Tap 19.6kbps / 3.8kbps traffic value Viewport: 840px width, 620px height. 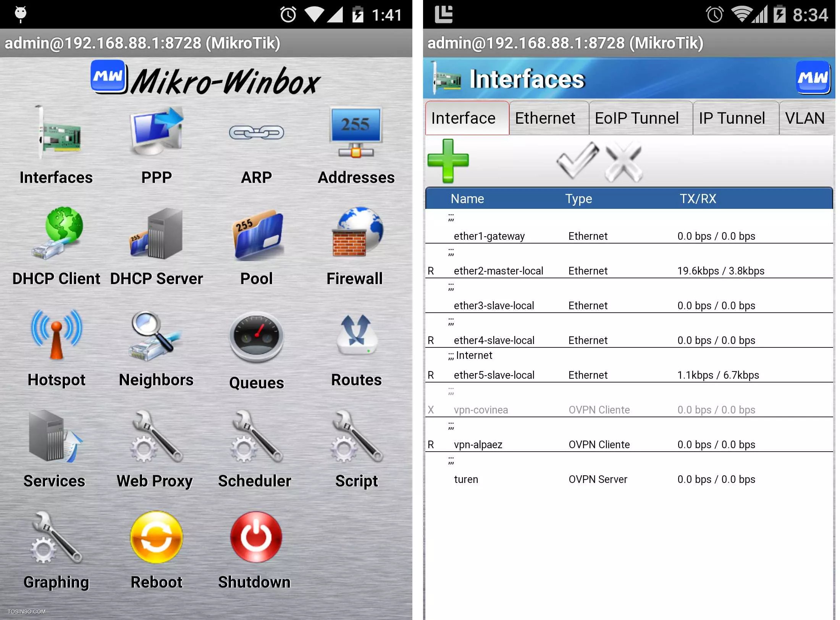[720, 271]
